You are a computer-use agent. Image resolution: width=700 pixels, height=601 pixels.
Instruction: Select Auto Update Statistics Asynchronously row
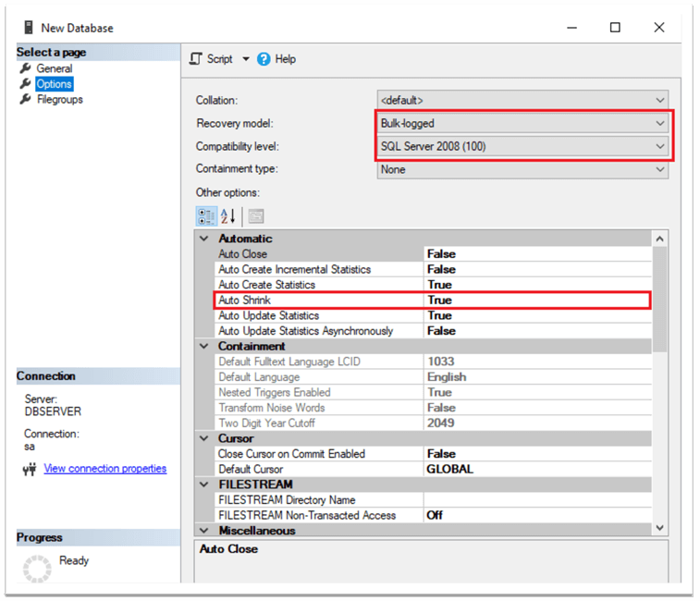point(433,331)
